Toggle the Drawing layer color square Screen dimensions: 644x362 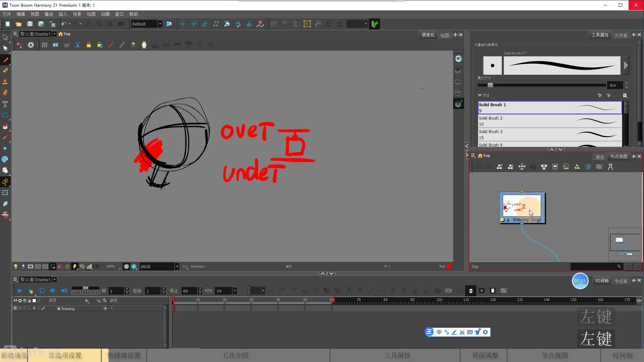(x=34, y=308)
